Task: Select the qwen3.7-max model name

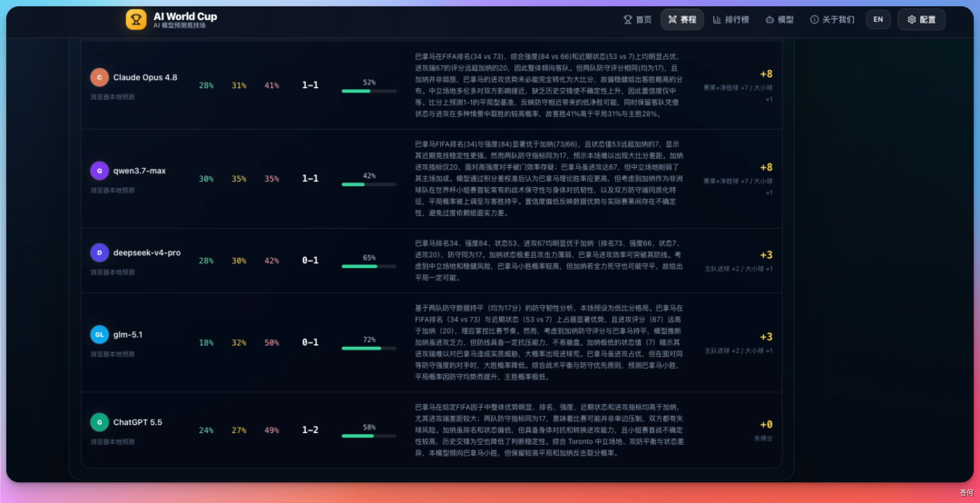Action: point(140,171)
